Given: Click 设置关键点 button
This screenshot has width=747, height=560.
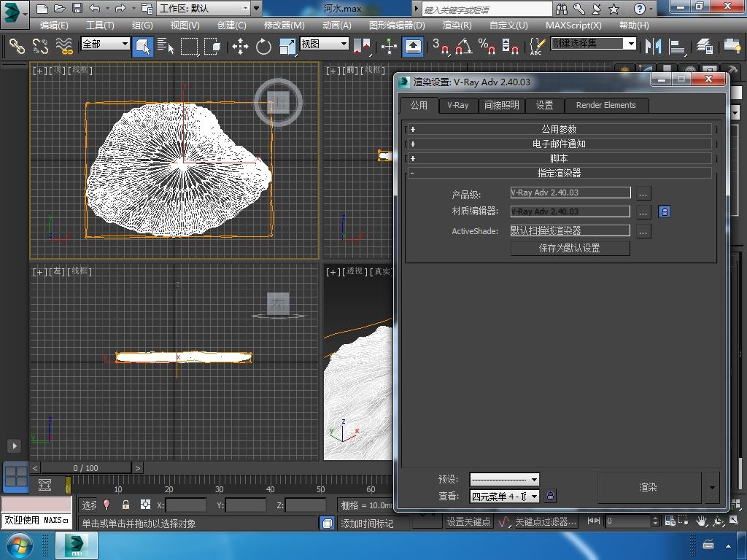Looking at the screenshot, I should (469, 522).
